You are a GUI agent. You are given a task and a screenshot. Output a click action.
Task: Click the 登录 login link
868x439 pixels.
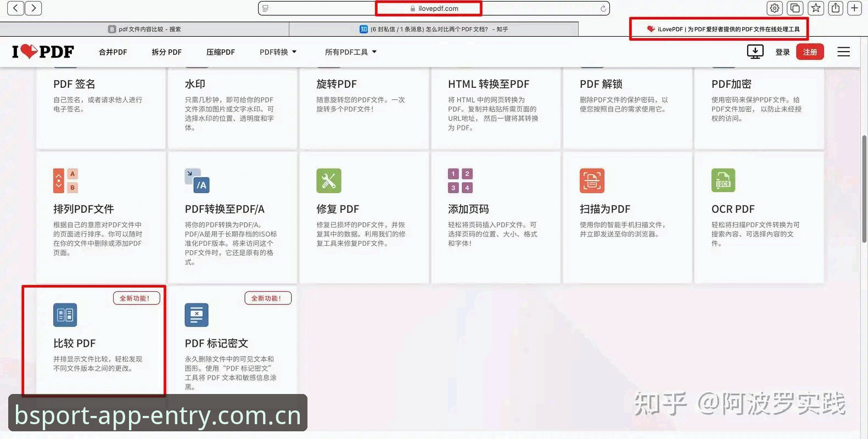(x=782, y=52)
